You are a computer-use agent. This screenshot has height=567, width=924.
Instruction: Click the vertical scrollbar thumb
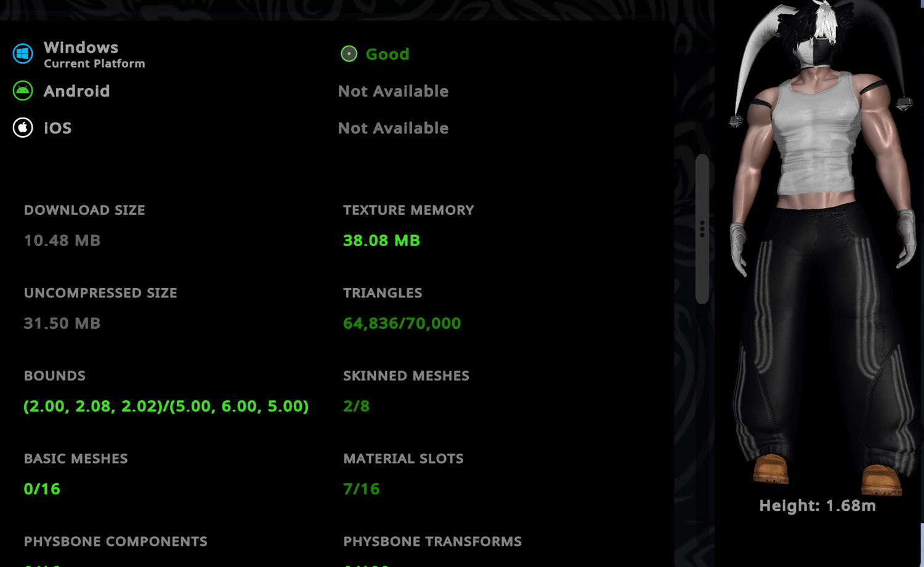(x=702, y=228)
